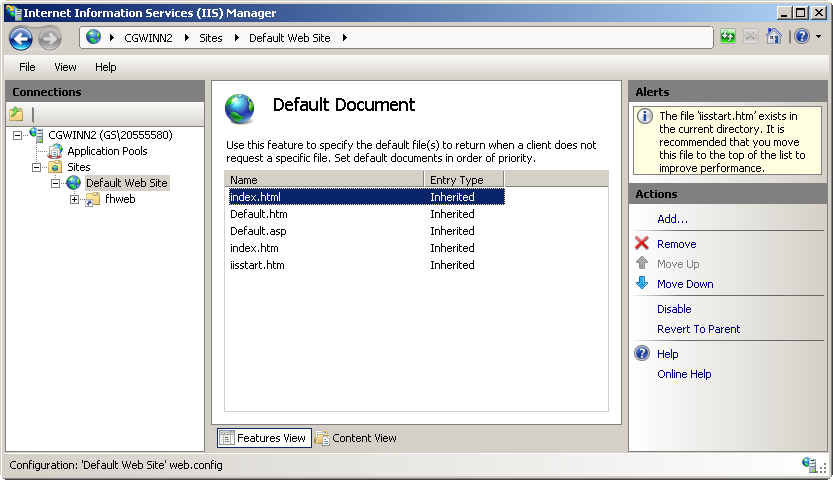The width and height of the screenshot is (833, 480).
Task: Open breadcrumb arrow after Default Web Site
Action: pos(345,38)
